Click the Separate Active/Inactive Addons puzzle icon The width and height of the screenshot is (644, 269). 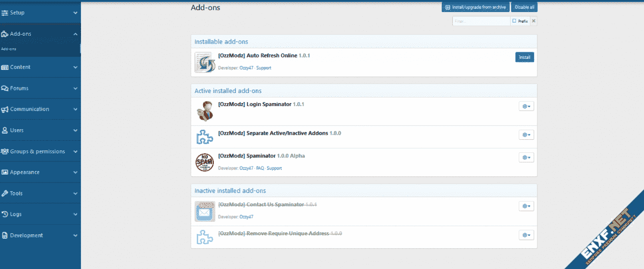[205, 137]
